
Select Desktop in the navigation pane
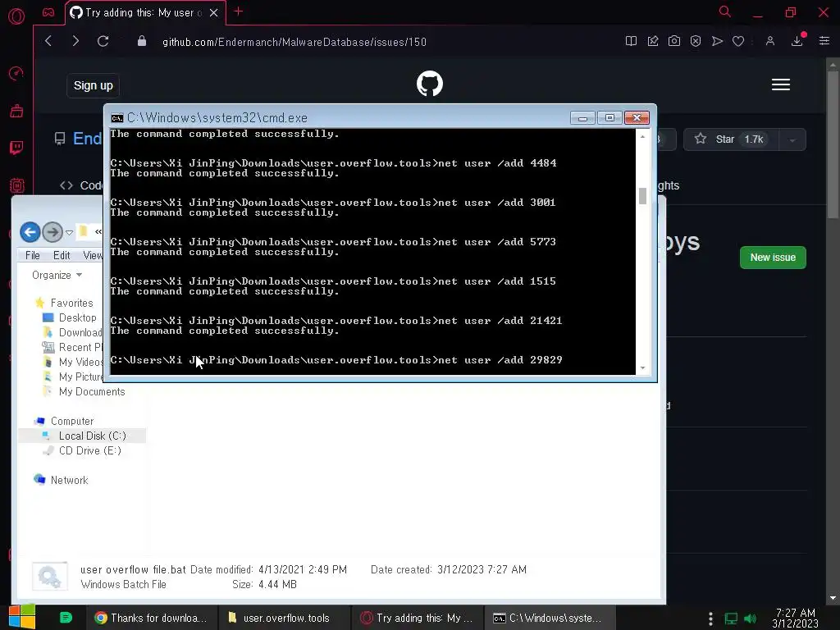(x=77, y=317)
